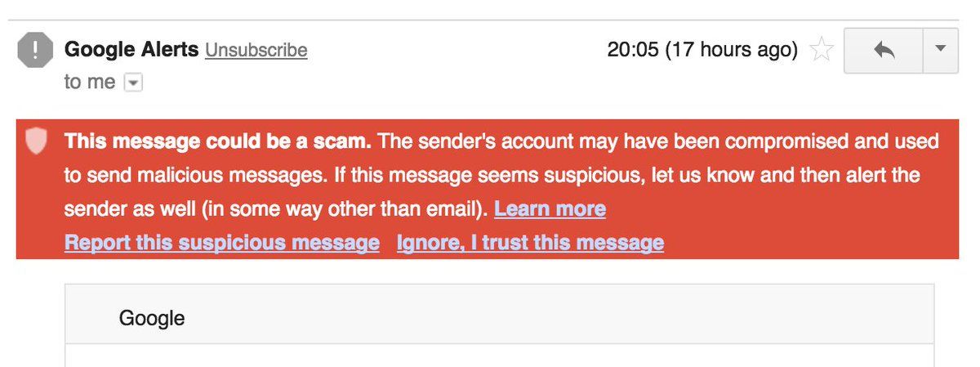This screenshot has height=367, width=980.
Task: Click the Google Alerts sender name
Action: [131, 50]
